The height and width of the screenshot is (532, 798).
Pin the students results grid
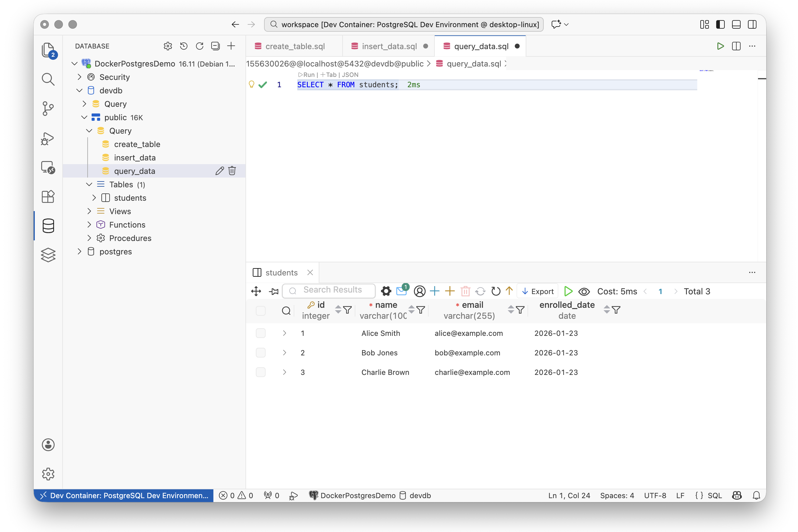click(x=273, y=291)
